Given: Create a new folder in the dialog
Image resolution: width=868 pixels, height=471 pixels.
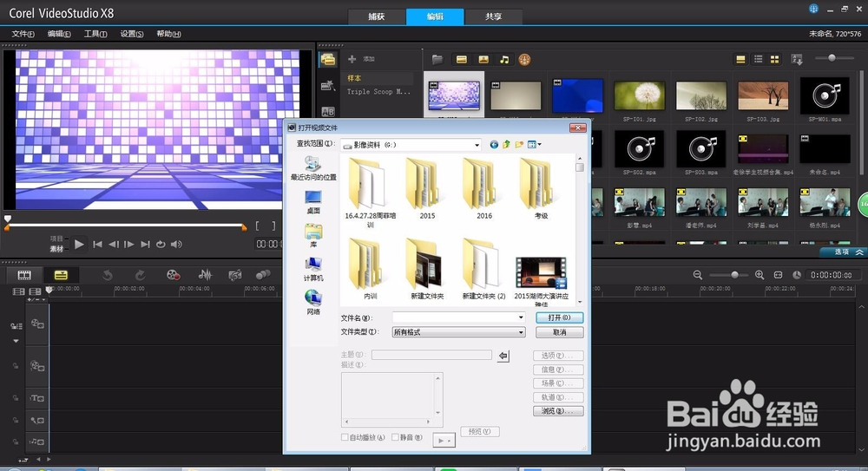Looking at the screenshot, I should [x=519, y=145].
